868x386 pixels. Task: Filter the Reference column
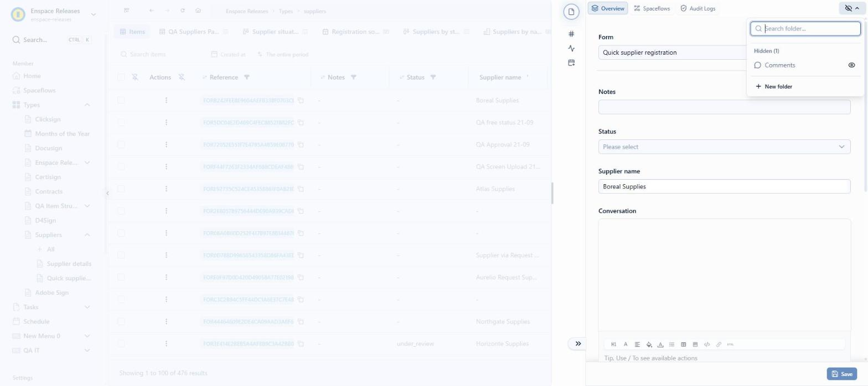247,77
